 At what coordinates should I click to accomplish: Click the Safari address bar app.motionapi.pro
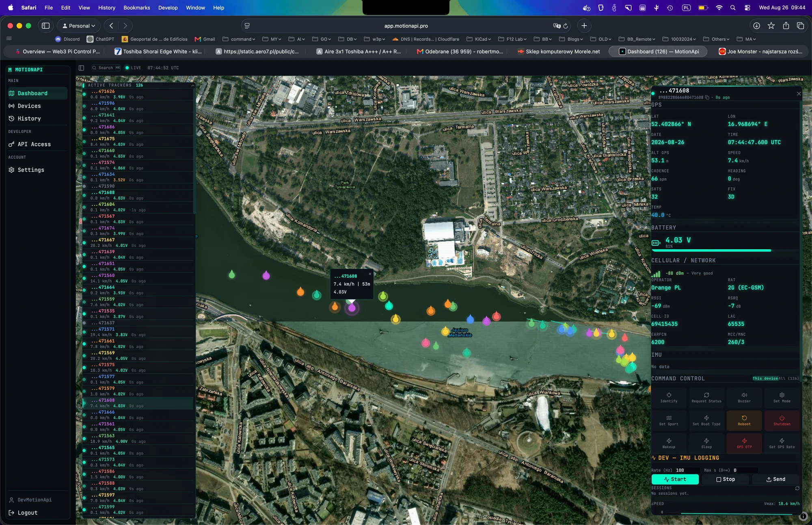pos(406,26)
